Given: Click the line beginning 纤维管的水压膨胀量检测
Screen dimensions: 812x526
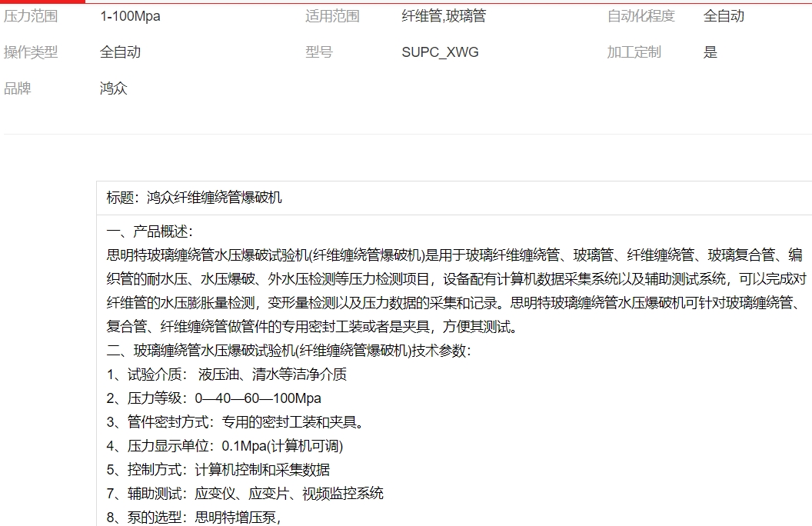Looking at the screenshot, I should 454,303.
